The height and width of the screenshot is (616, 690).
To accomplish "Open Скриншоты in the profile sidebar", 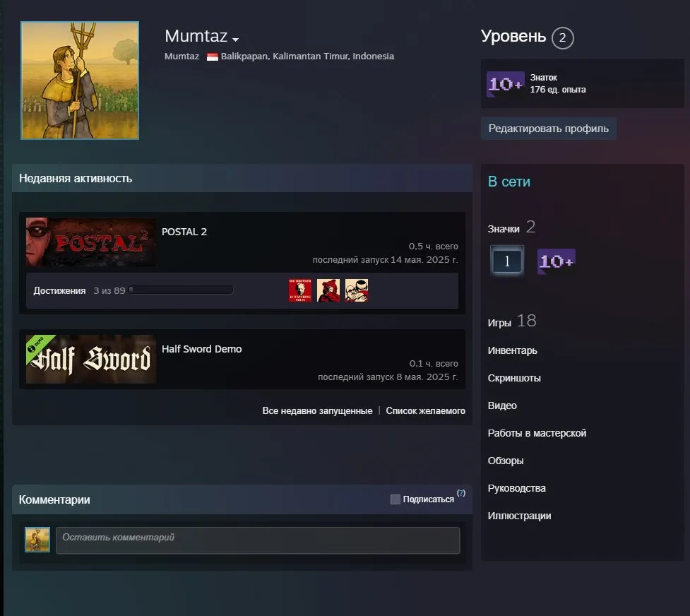I will [x=514, y=378].
